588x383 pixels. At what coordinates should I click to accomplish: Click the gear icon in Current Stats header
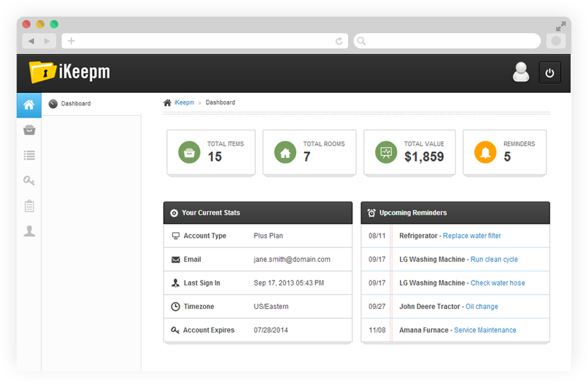tap(174, 213)
